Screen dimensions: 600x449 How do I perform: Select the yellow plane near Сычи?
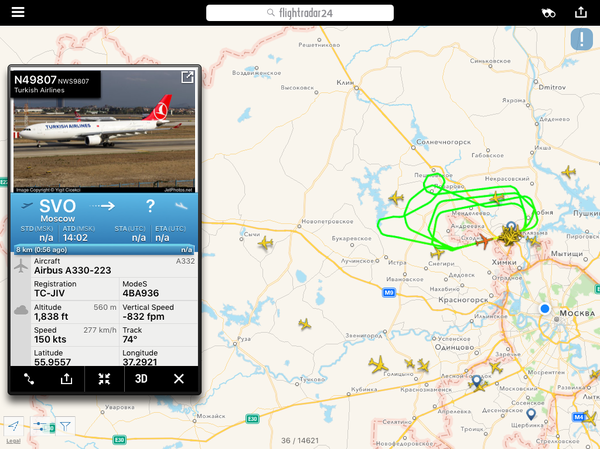click(x=266, y=243)
